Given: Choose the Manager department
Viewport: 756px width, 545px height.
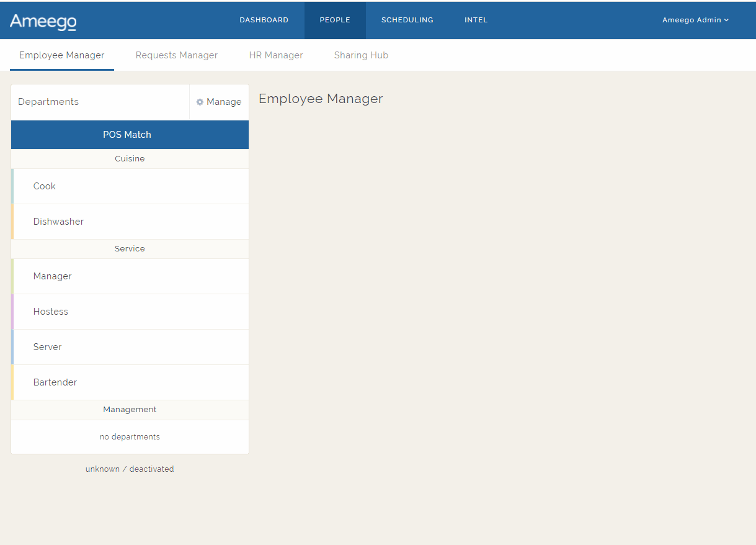Looking at the screenshot, I should tap(53, 276).
